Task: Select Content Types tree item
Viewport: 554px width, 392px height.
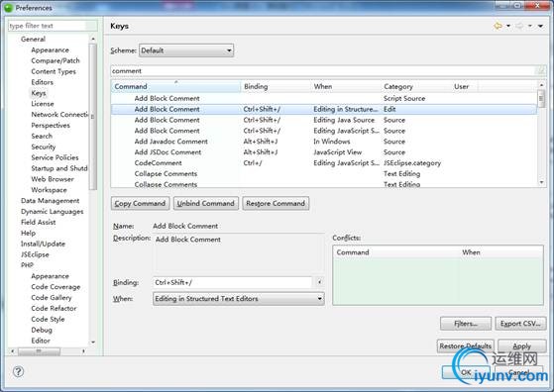Action: [x=54, y=71]
